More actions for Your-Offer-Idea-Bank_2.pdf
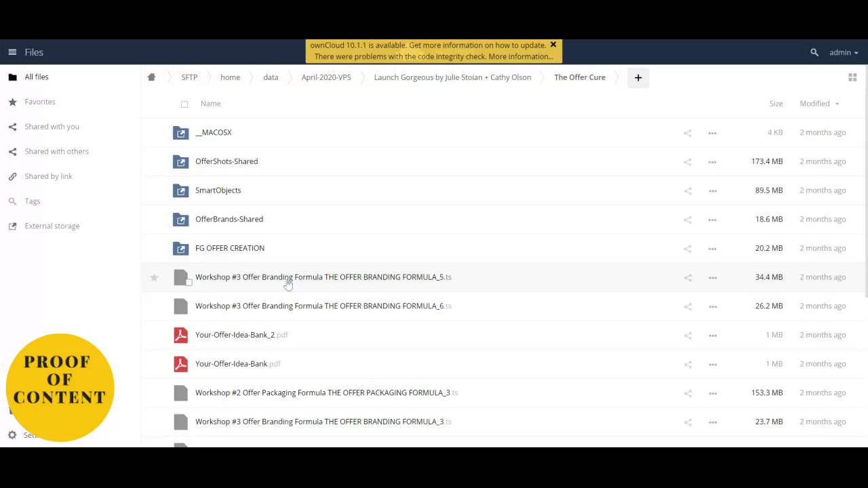 tap(713, 335)
